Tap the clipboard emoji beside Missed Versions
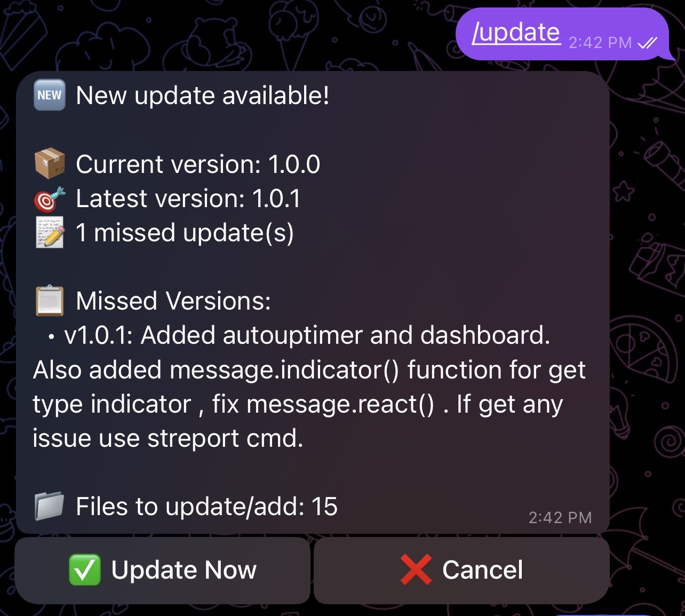 50,301
